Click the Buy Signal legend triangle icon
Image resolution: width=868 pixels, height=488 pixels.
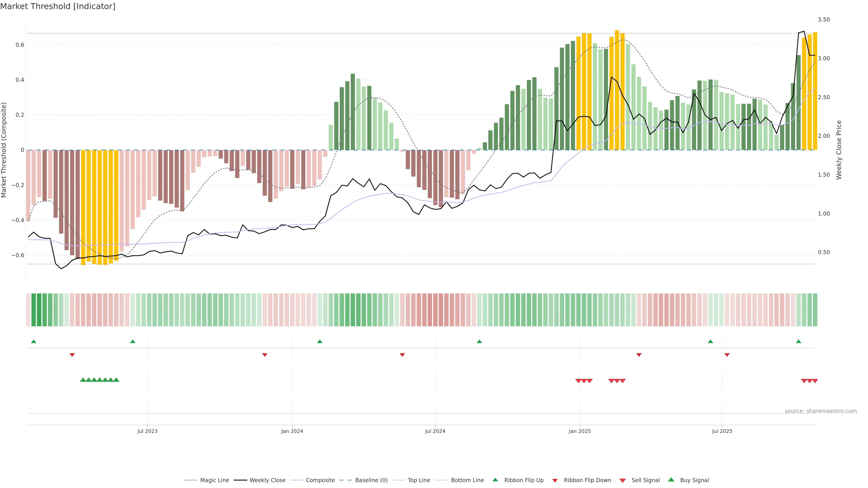point(671,480)
